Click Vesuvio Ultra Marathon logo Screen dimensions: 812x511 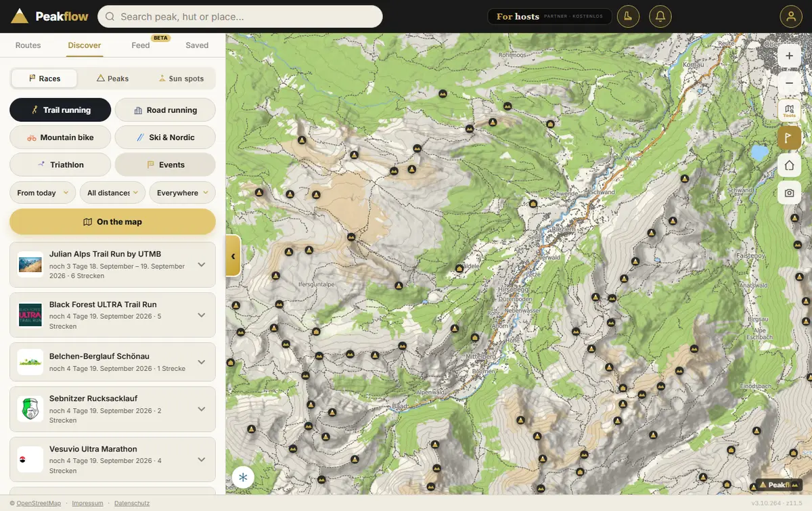coord(30,460)
